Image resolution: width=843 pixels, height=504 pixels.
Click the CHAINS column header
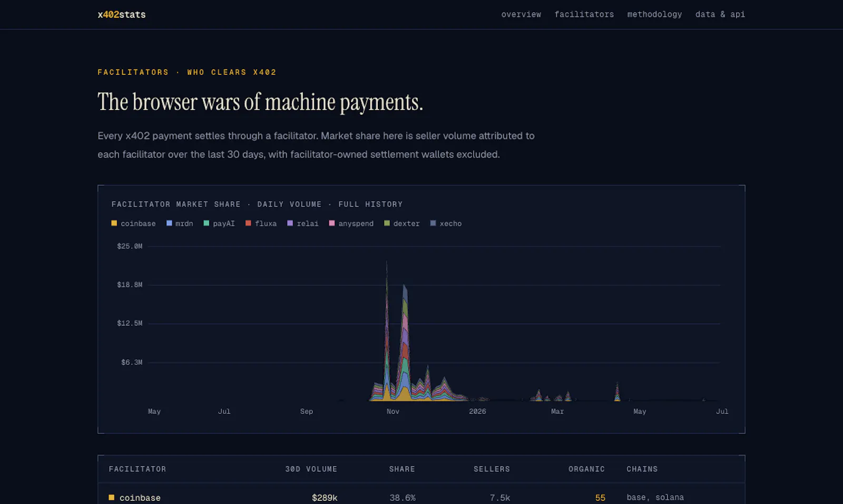pos(642,469)
